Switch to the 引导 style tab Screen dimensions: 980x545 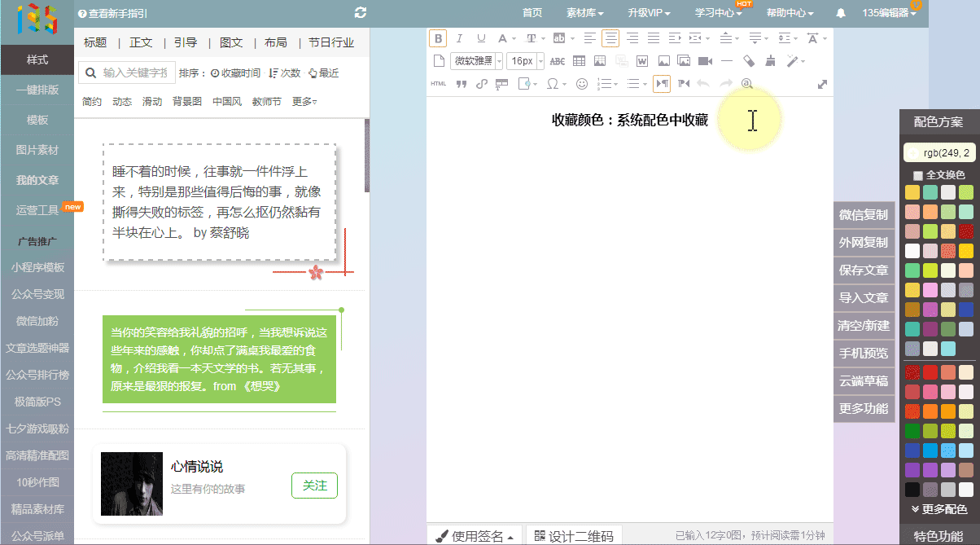(186, 42)
